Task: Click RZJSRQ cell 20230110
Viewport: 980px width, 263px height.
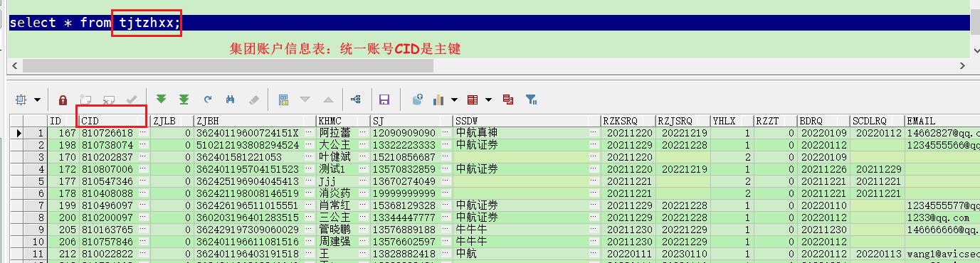Action: pyautogui.click(x=682, y=254)
